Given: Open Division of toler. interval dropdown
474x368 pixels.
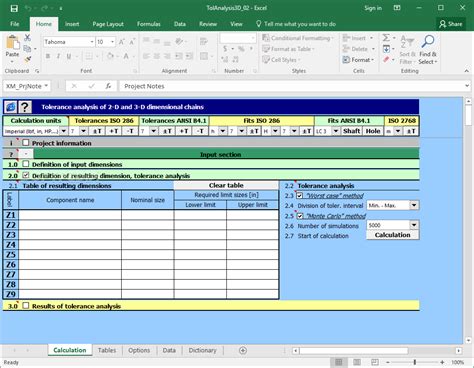Looking at the screenshot, I should point(414,205).
